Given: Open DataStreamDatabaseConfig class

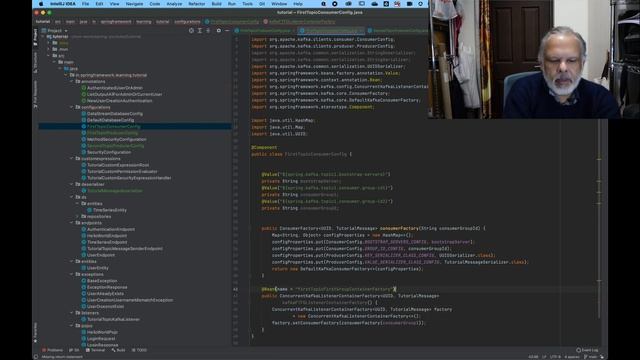Looking at the screenshot, I should click(112, 113).
